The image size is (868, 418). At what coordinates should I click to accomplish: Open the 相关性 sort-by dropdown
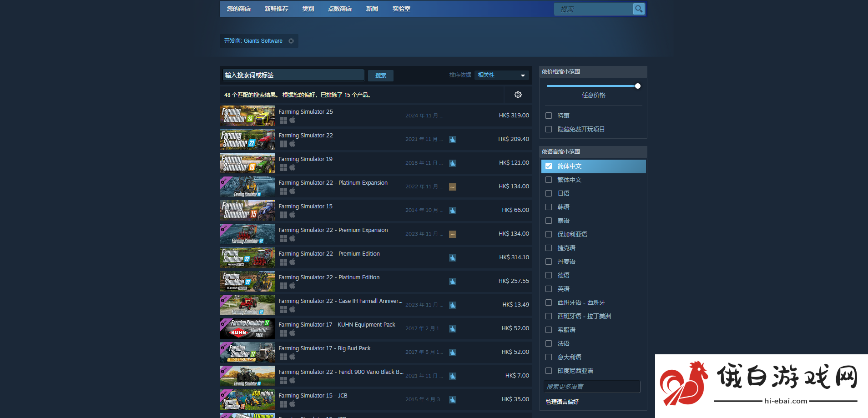coord(502,75)
